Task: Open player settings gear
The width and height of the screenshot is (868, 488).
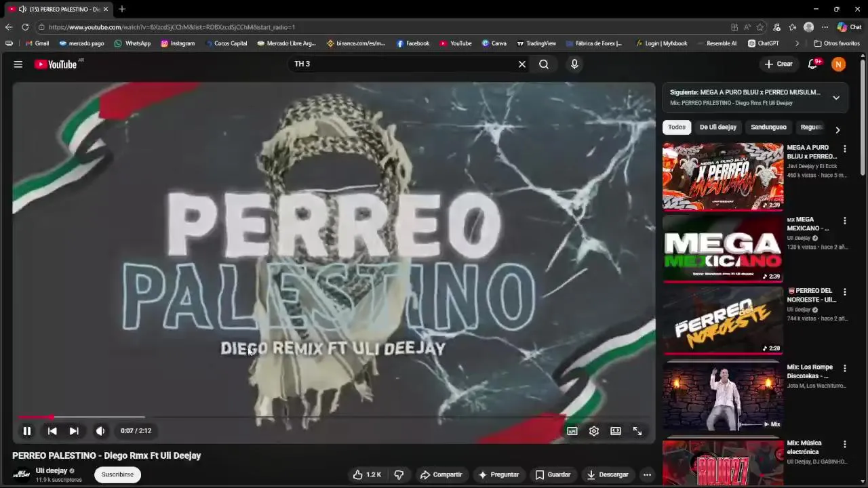Action: click(594, 431)
